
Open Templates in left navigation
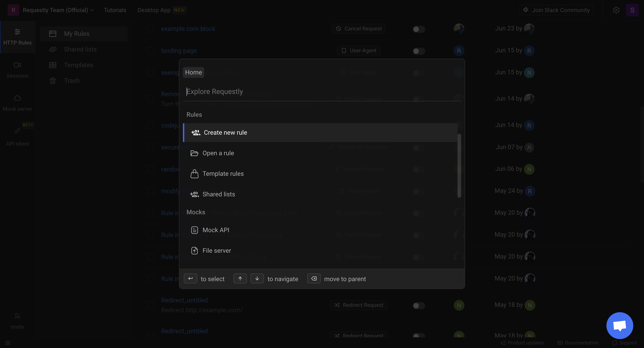click(x=84, y=65)
